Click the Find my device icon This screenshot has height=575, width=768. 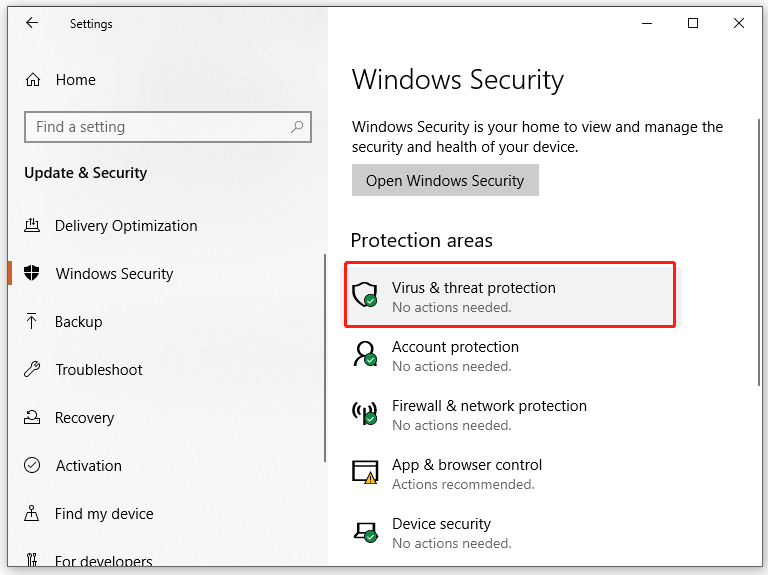[32, 514]
